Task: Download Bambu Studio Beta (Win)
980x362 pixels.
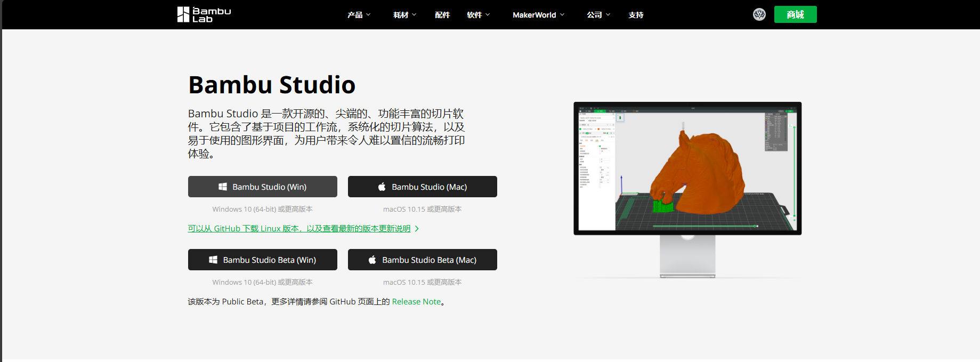Action: coord(263,260)
